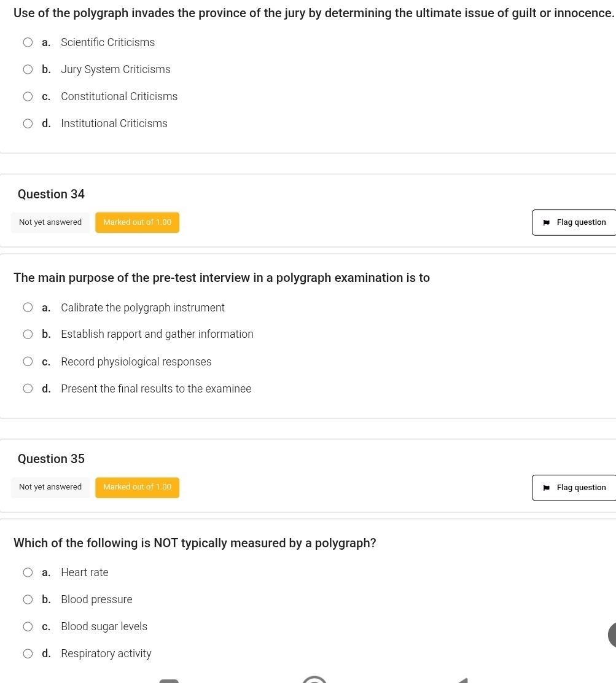Click Flag question button for Question 35

[574, 488]
